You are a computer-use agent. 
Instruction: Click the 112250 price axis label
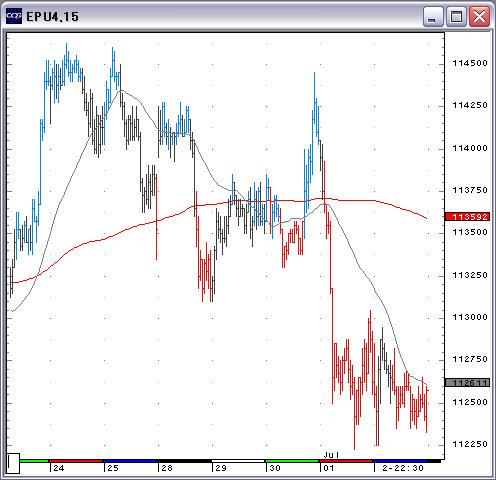(470, 444)
